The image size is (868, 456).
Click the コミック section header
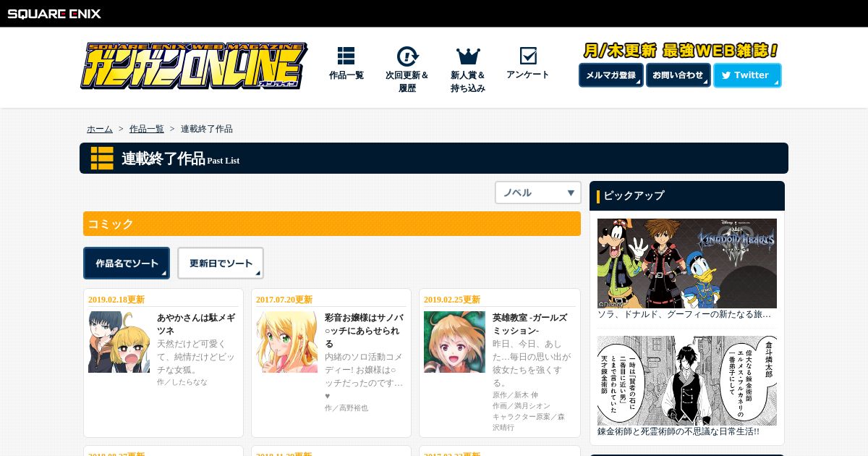(x=332, y=224)
